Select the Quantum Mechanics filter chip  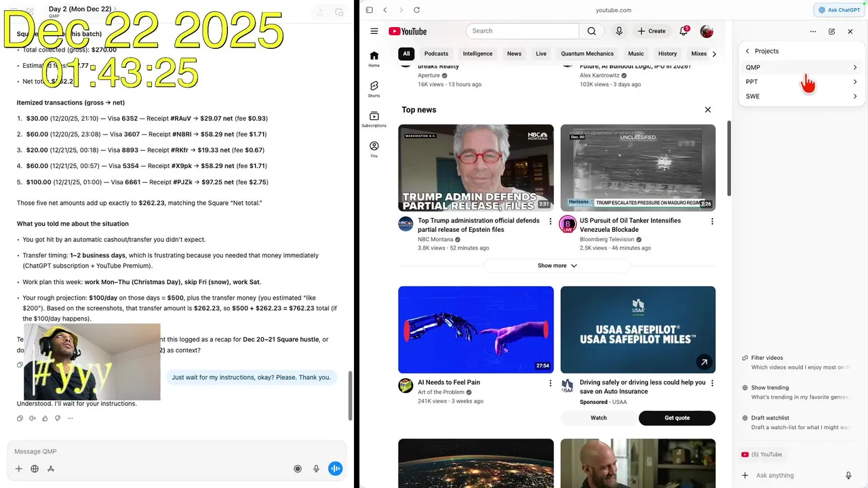(587, 54)
